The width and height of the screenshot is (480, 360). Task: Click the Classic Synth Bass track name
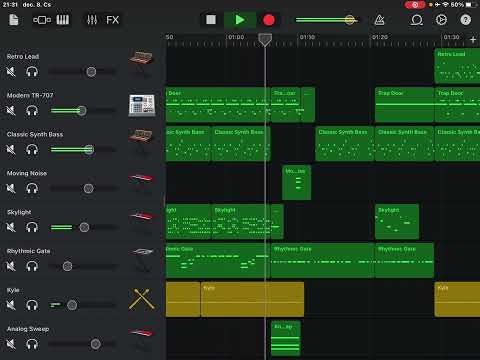35,134
